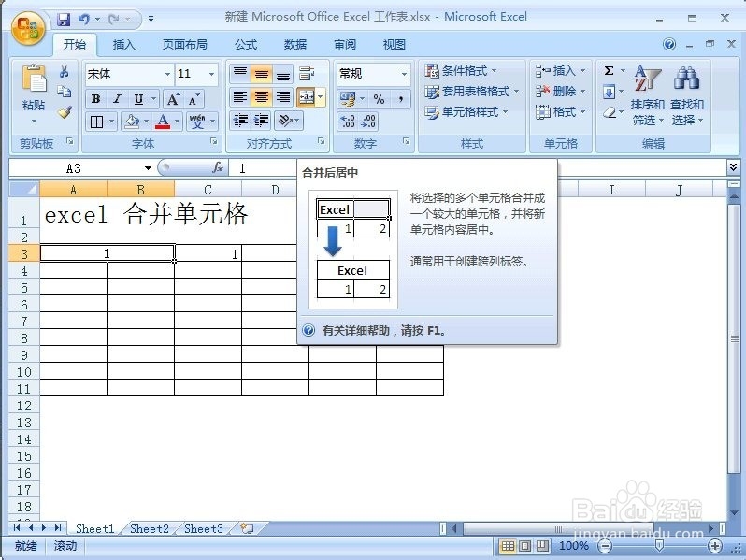The height and width of the screenshot is (560, 746).
Task: Expand the number format dropdown 常规
Action: 404,74
